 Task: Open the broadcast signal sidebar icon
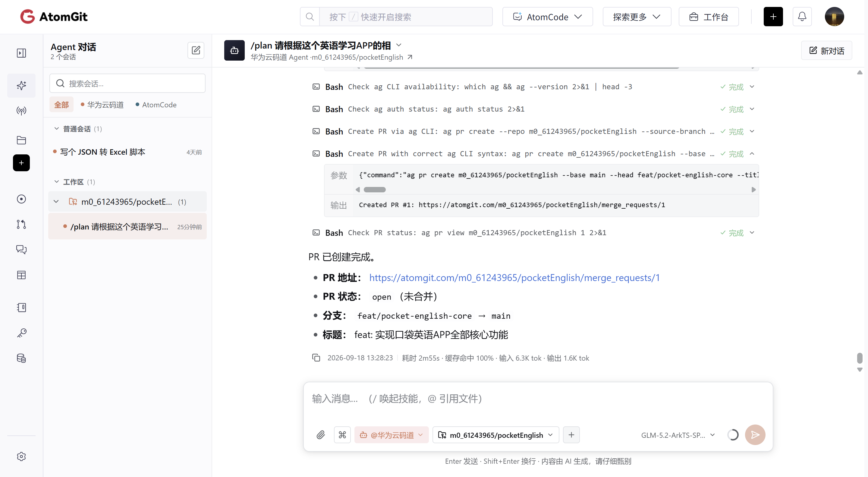(x=21, y=111)
